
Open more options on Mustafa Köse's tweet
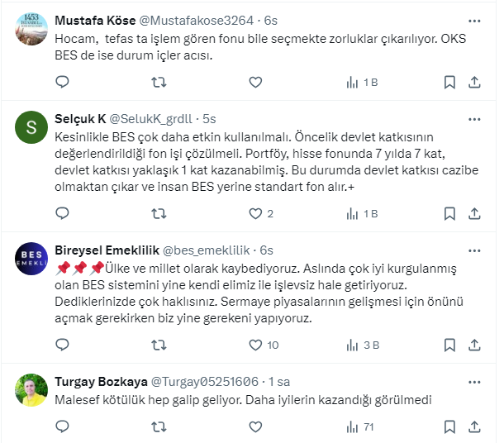(x=474, y=20)
